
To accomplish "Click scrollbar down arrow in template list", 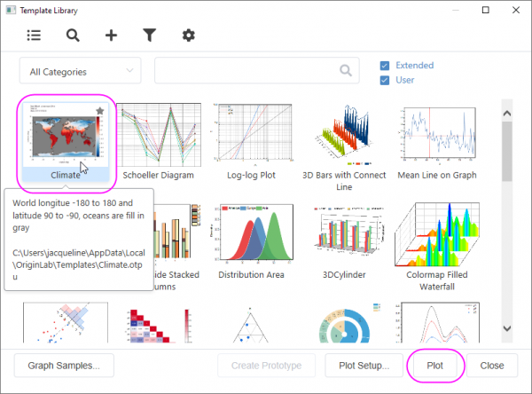I will pyautogui.click(x=507, y=328).
